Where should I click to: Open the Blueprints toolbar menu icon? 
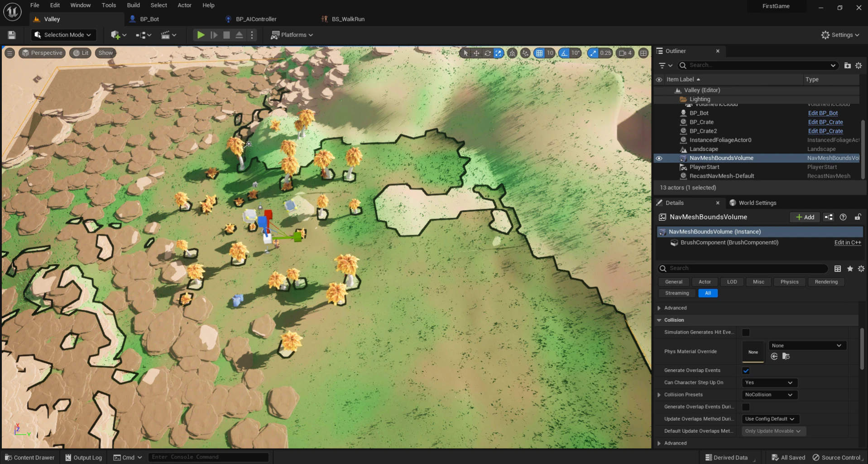click(x=144, y=35)
